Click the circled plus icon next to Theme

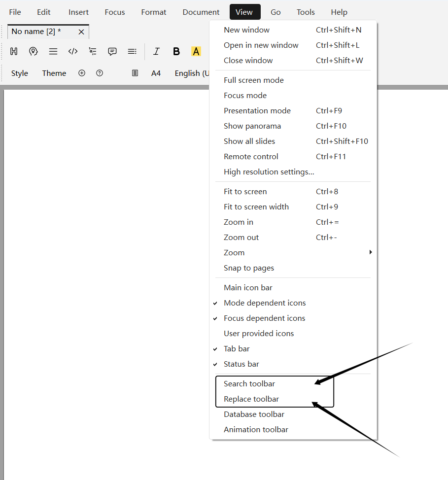click(x=82, y=73)
